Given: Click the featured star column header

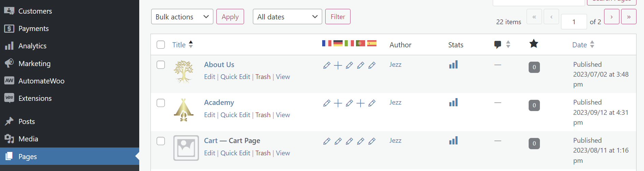Looking at the screenshot, I should click(x=534, y=44).
